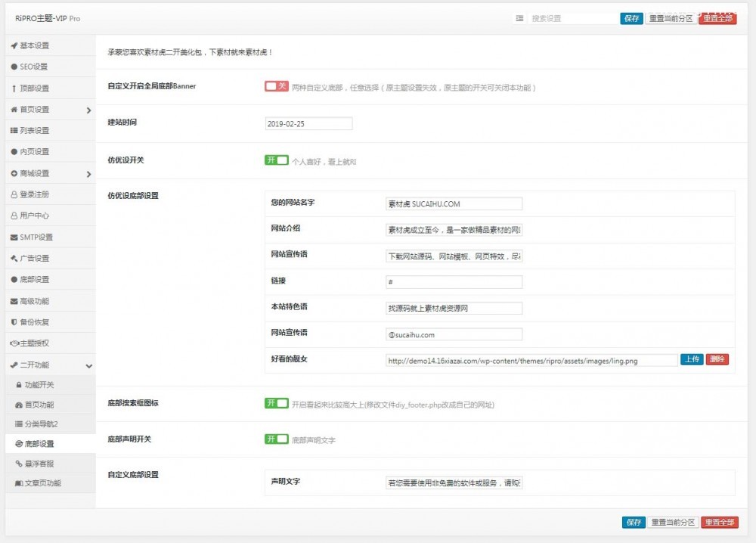Open the 高级功能 section
The image size is (756, 543).
51,302
